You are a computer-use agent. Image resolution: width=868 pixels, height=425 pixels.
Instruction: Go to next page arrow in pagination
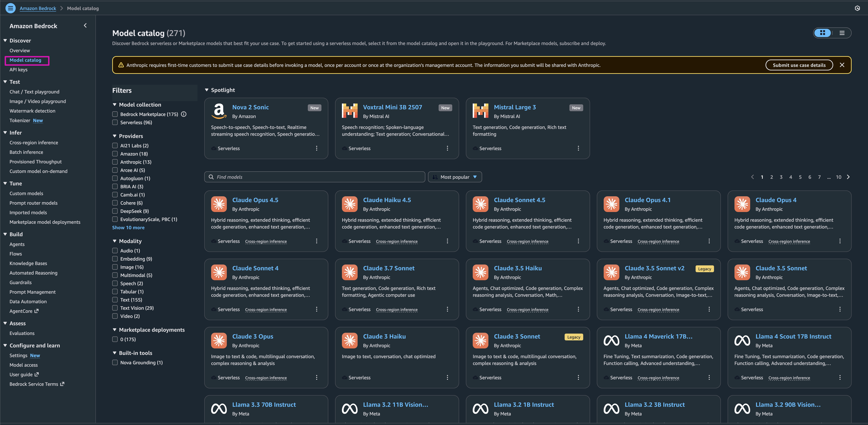(848, 177)
